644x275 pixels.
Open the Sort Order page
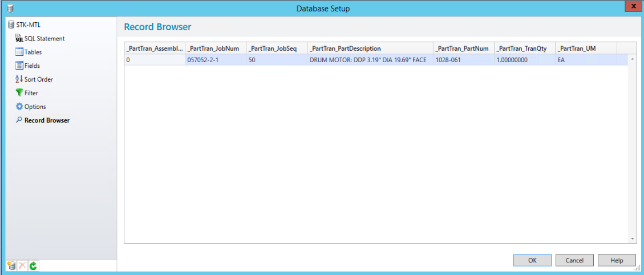coord(34,79)
